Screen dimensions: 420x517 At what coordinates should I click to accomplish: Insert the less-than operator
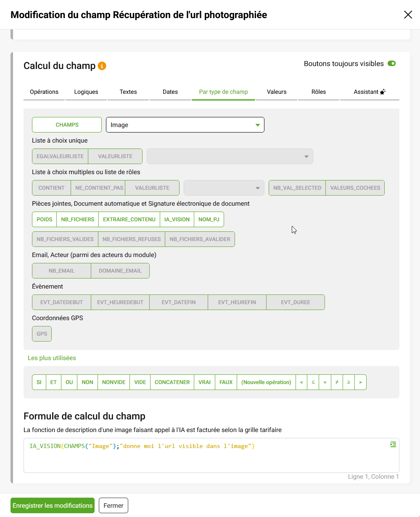coord(301,382)
